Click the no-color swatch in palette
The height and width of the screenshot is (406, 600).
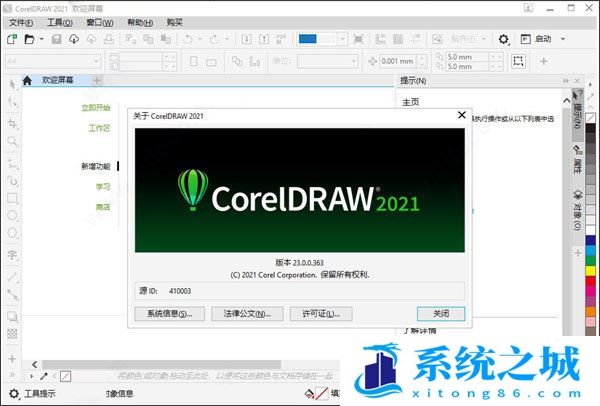(590, 117)
